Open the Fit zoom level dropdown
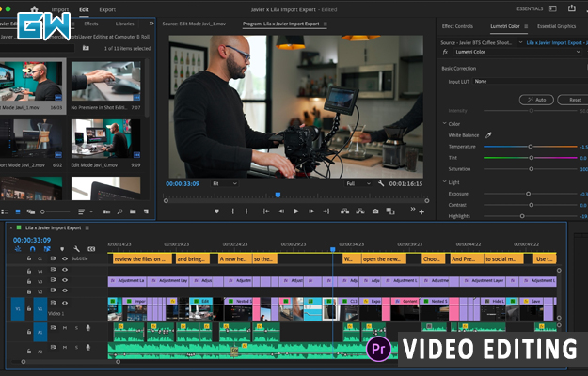Viewport: 588px width, 376px height. [225, 184]
